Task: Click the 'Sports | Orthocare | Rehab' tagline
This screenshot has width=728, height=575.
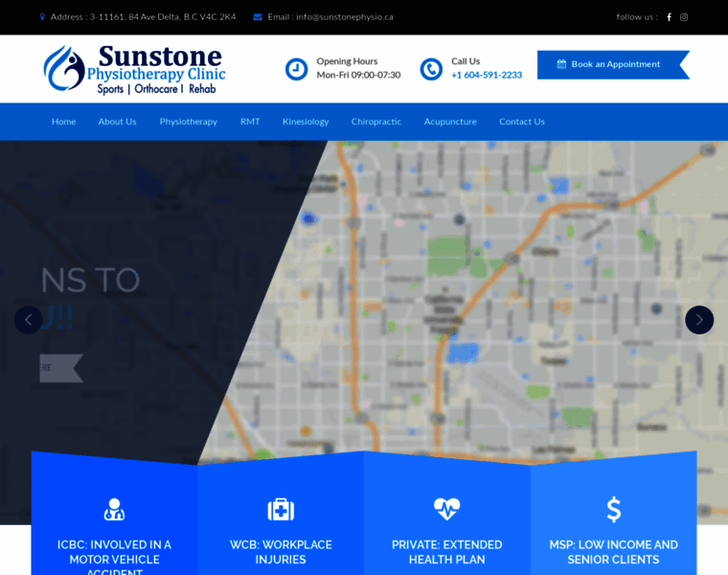Action: coord(156,89)
